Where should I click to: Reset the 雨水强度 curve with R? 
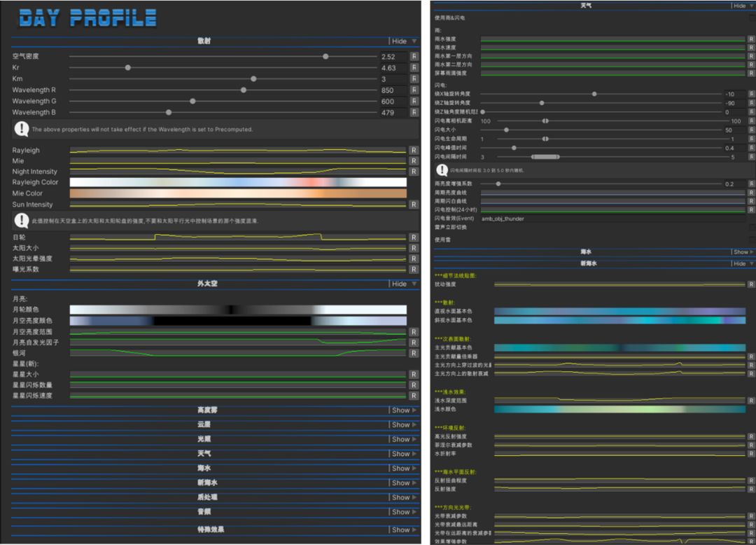click(x=752, y=39)
